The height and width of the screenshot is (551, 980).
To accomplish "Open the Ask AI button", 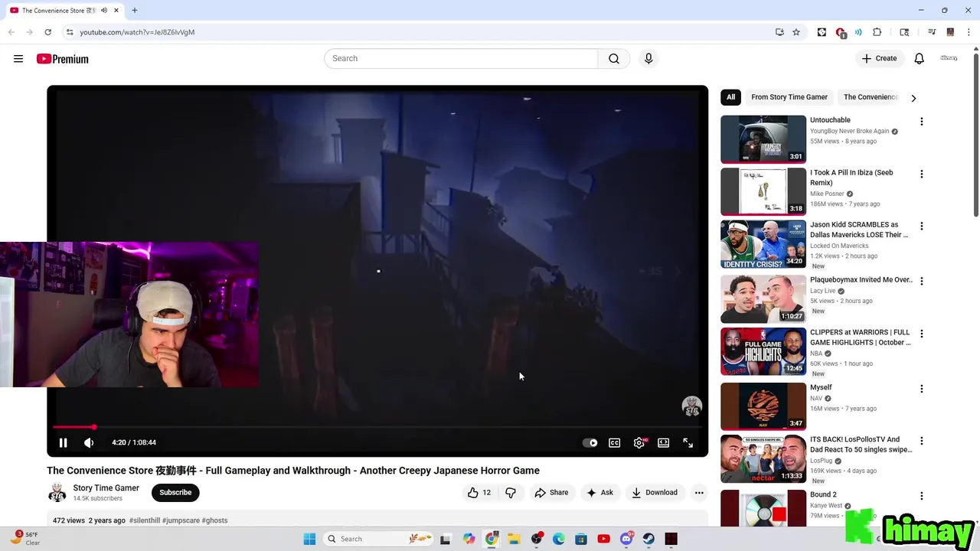I will click(x=599, y=493).
